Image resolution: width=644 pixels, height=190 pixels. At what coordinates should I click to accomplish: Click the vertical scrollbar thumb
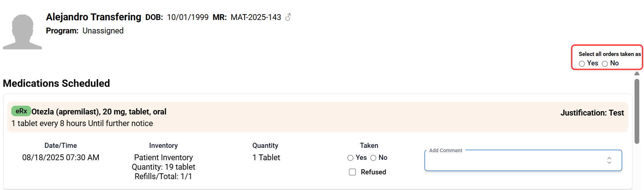click(637, 111)
